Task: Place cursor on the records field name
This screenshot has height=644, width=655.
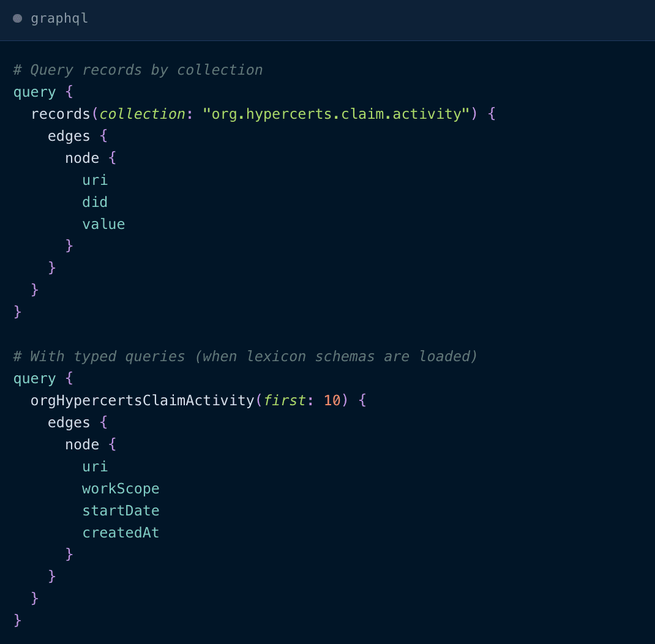Action: [x=60, y=114]
